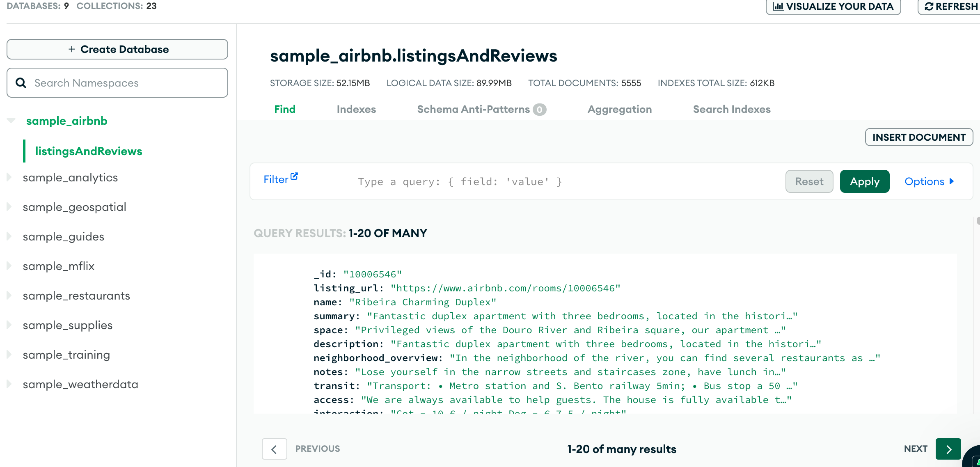Collapse the sample_airbnb database
Viewport: 980px width, 467px height.
tap(11, 121)
